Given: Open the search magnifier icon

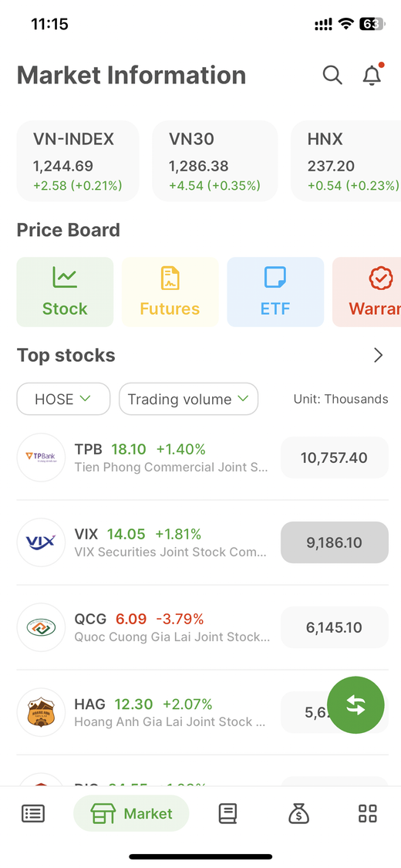Looking at the screenshot, I should [x=332, y=75].
